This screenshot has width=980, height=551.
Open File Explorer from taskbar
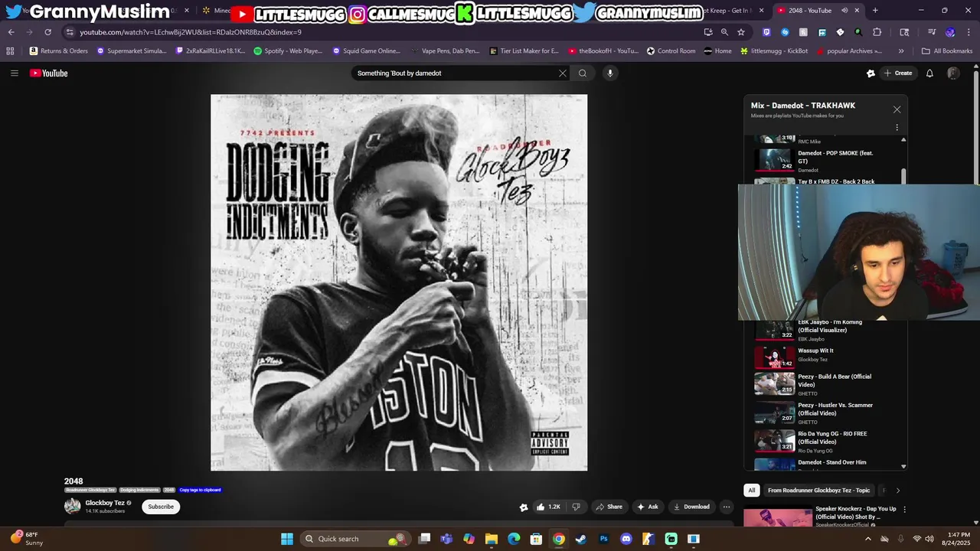point(492,539)
